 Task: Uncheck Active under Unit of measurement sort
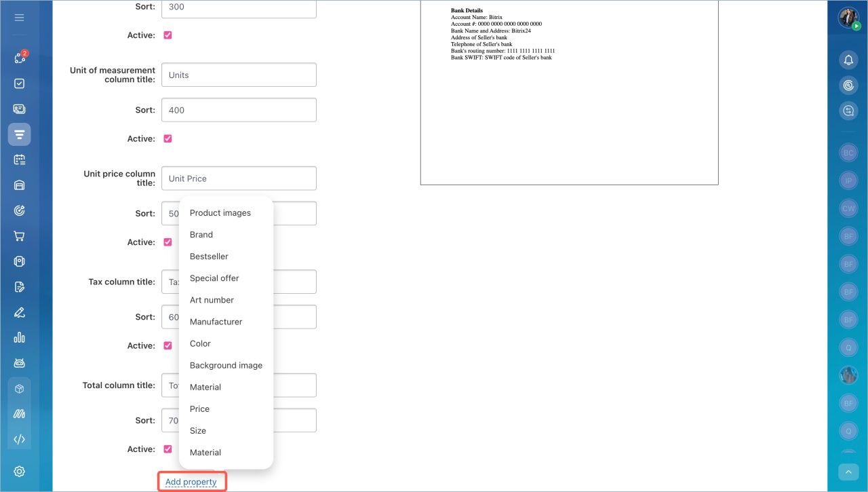tap(167, 138)
